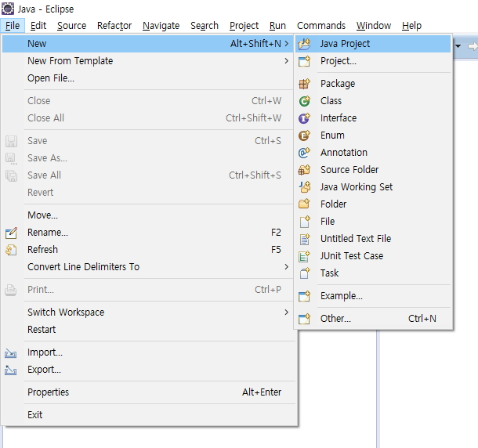The width and height of the screenshot is (478, 448).
Task: Click the Export icon
Action: click(11, 370)
